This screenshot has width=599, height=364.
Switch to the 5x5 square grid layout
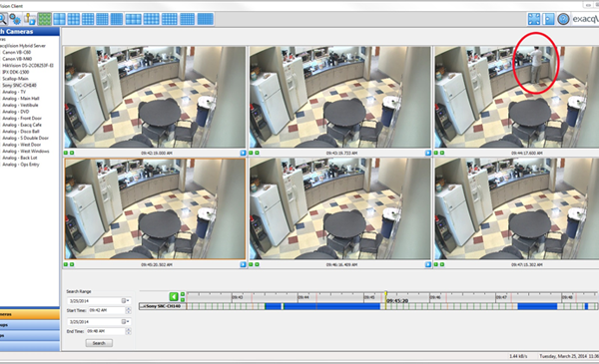click(102, 19)
